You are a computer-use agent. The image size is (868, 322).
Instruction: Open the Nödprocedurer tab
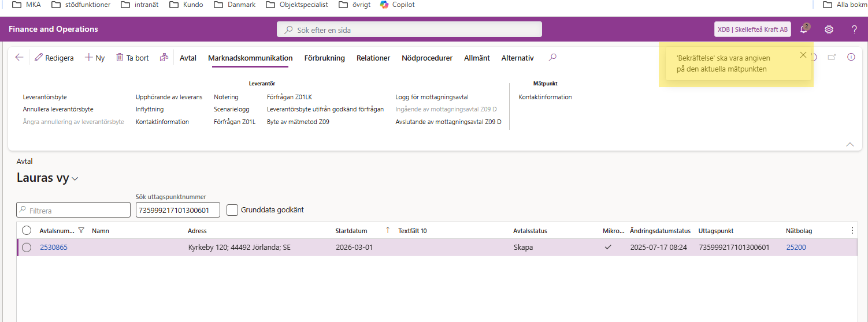[x=426, y=58]
